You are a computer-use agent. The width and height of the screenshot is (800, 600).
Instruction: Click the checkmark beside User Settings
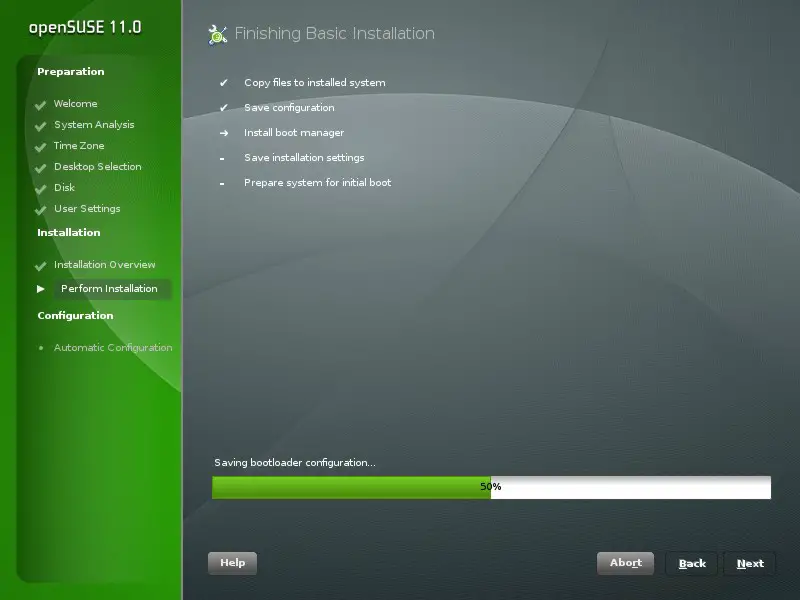pos(40,210)
